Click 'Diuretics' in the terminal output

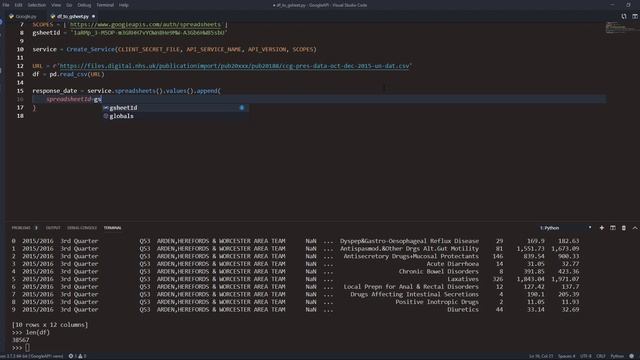click(x=463, y=309)
